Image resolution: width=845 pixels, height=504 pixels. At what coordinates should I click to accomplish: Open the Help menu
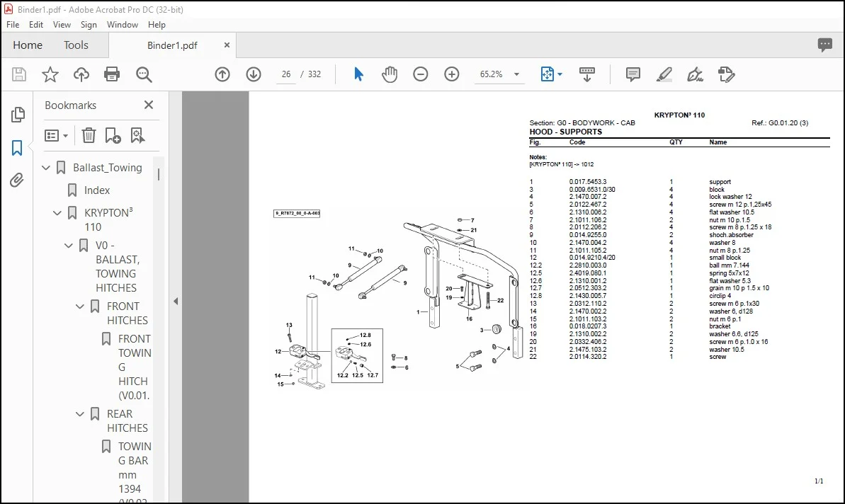(157, 25)
